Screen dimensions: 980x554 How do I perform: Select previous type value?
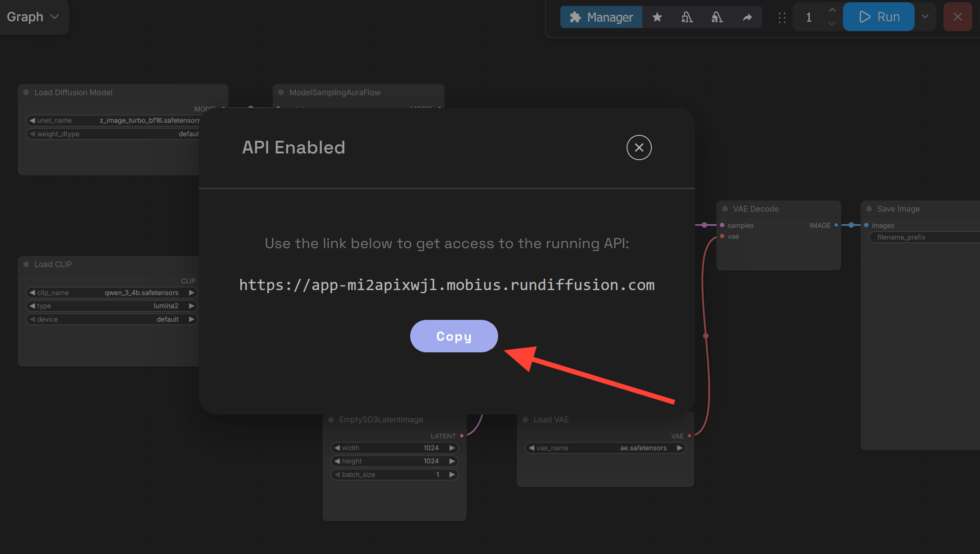[32, 306]
